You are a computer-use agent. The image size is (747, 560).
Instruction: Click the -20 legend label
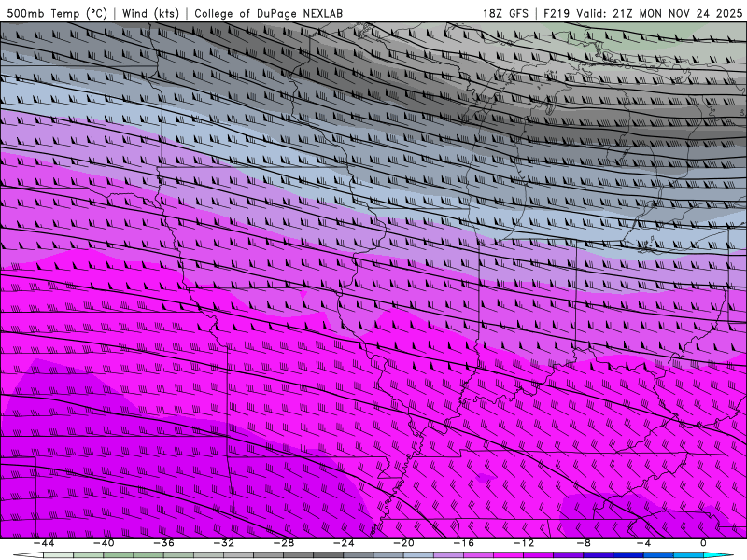pos(404,543)
